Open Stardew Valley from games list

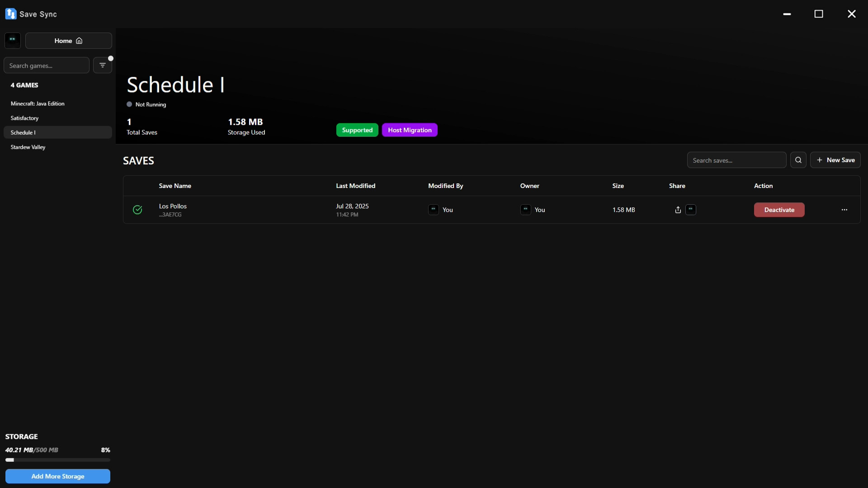click(x=28, y=147)
